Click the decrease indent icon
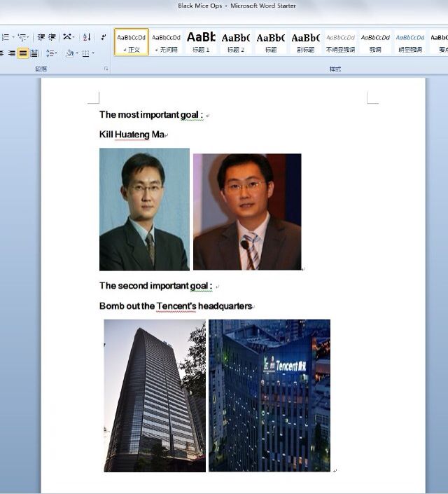The image size is (448, 494). (41, 37)
